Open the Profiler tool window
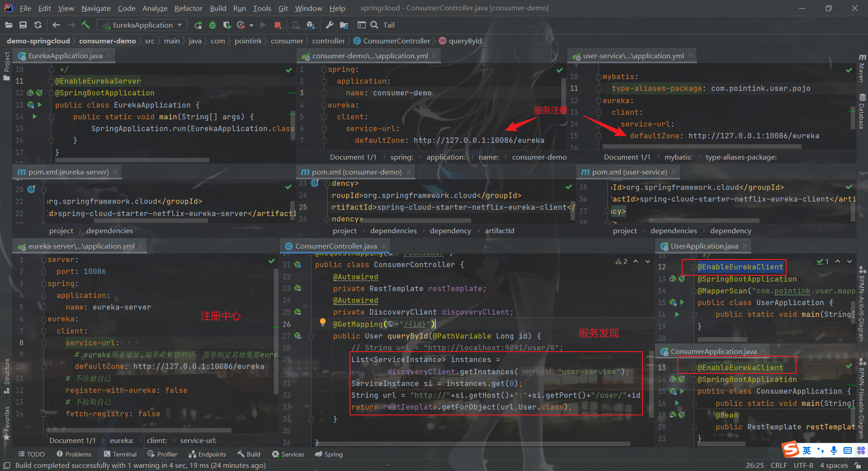This screenshot has width=868, height=471. point(162,454)
